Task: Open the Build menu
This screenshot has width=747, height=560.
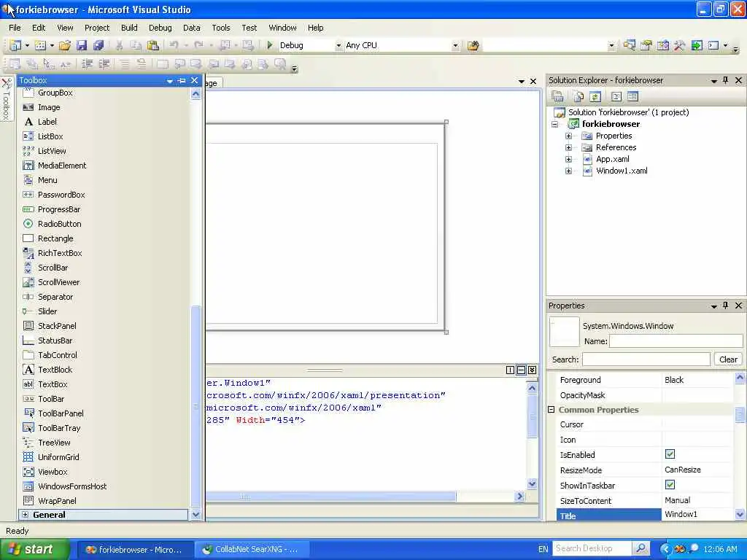Action: pos(129,28)
